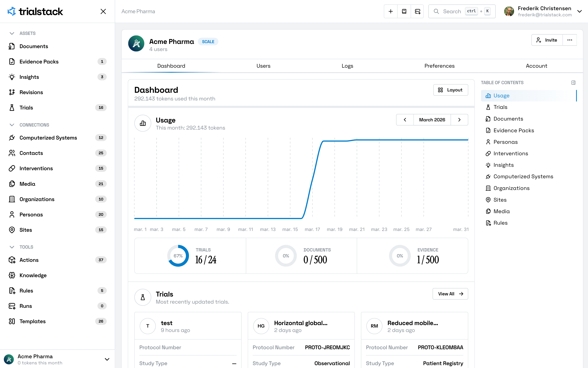Open Contacts in the sidebar
Viewport: 588px width, 368px height.
point(57,153)
